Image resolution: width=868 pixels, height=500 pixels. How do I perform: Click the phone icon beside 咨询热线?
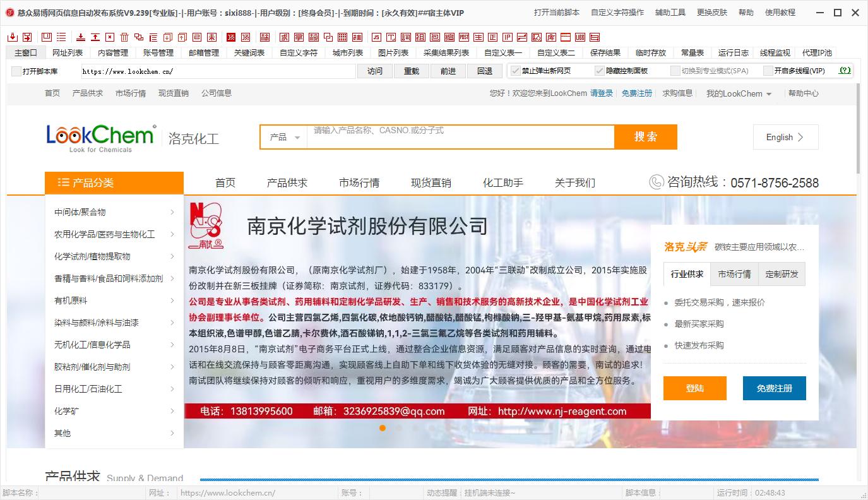tap(656, 182)
